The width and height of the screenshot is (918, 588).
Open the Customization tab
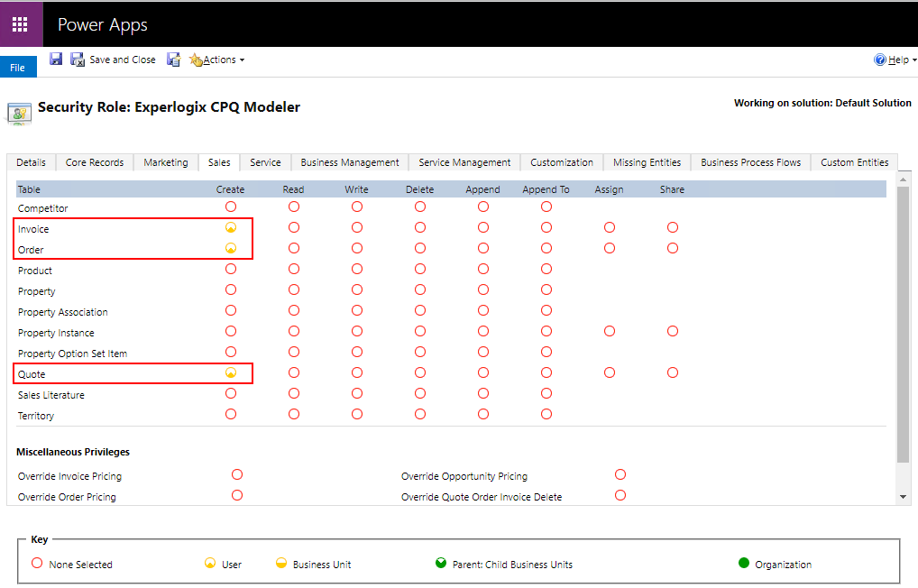click(562, 162)
